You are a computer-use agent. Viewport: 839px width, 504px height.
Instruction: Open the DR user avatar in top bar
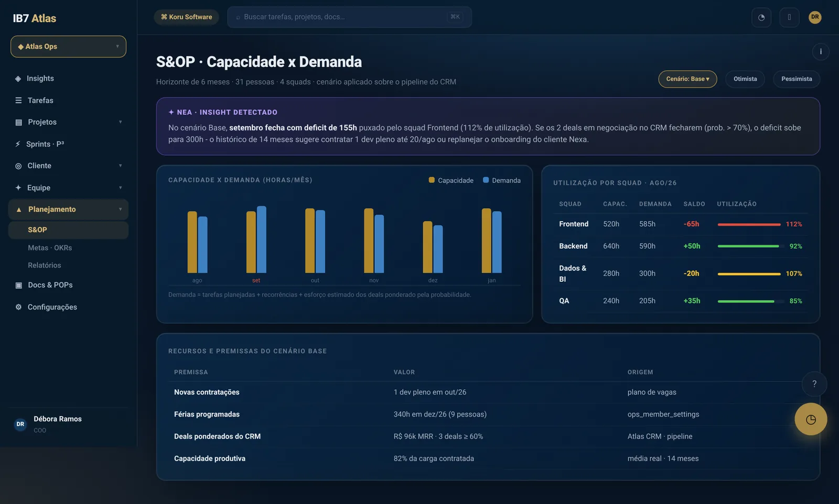tap(815, 17)
